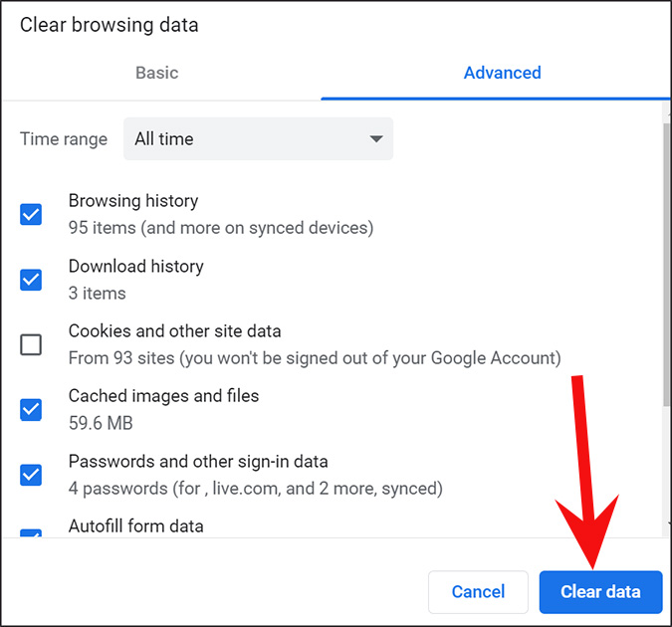Image resolution: width=672 pixels, height=627 pixels.
Task: Click the "3 items" text
Action: 98,294
